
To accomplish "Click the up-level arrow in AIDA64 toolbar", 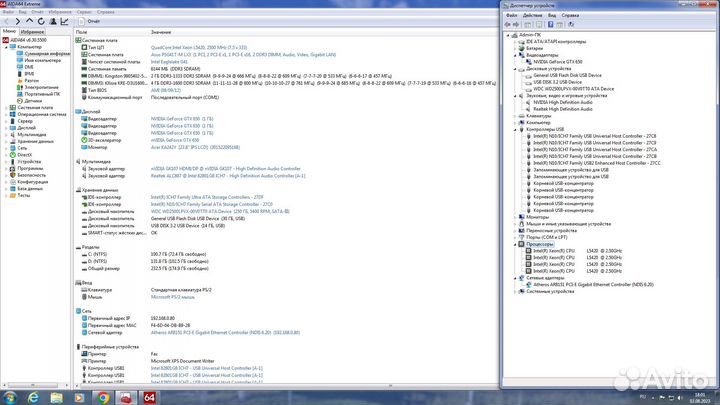I will 29,21.
